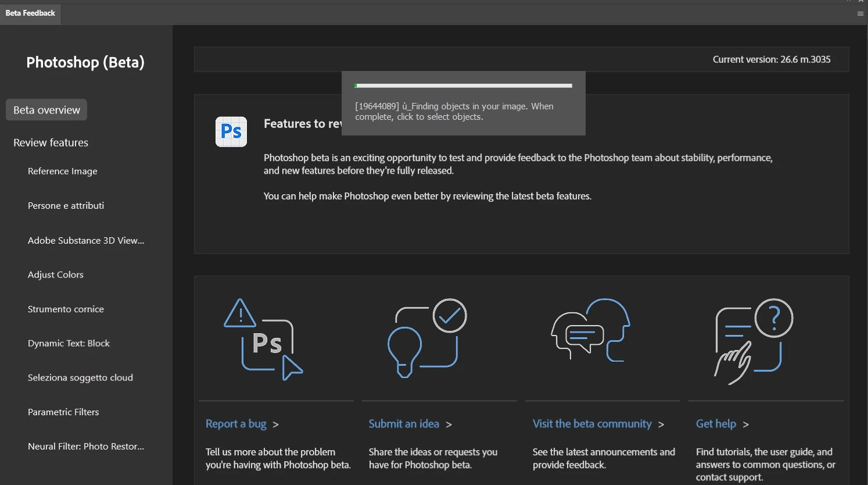Click the Get help question mark icon
This screenshot has height=485, width=868.
(754, 341)
